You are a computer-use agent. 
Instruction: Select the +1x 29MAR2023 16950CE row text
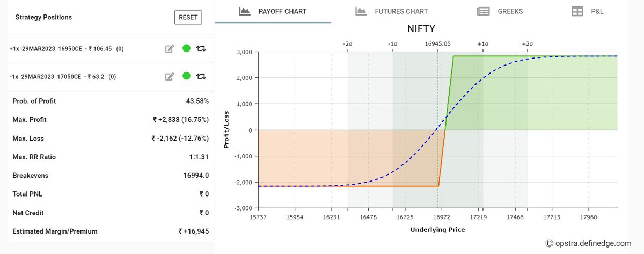pyautogui.click(x=67, y=49)
